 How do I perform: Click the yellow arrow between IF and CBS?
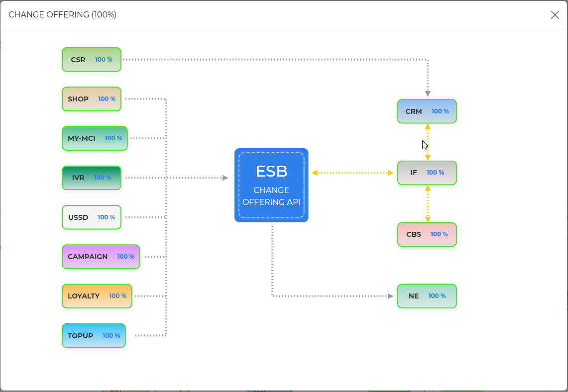pos(428,203)
